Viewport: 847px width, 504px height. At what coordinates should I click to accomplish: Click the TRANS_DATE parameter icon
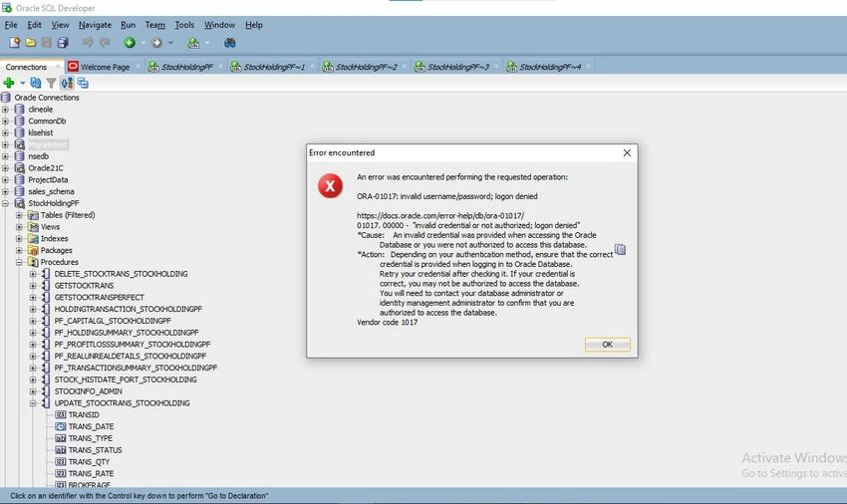pos(61,426)
